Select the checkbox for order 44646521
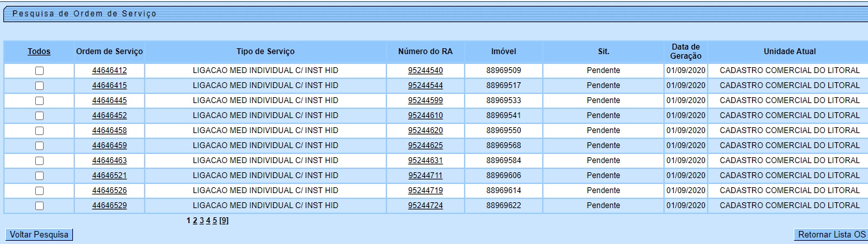This screenshot has width=868, height=244. [39, 175]
